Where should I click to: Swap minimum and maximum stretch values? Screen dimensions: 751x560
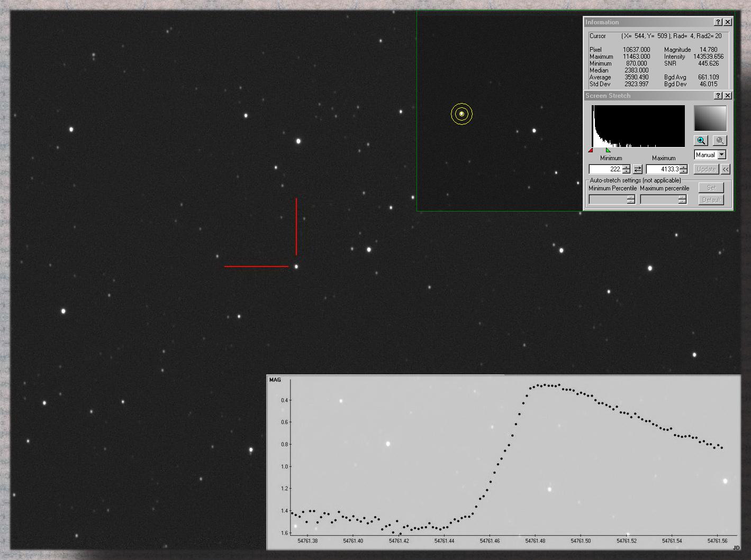[x=638, y=169]
